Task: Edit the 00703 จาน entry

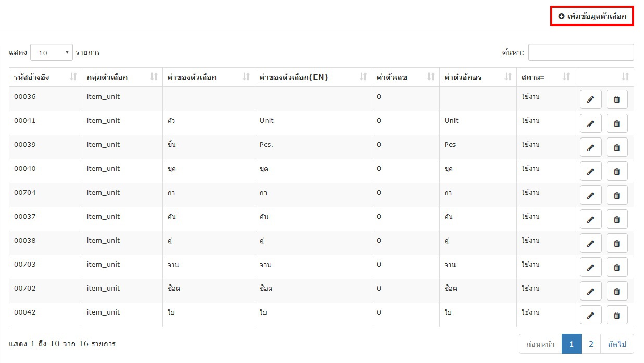Action: click(591, 267)
